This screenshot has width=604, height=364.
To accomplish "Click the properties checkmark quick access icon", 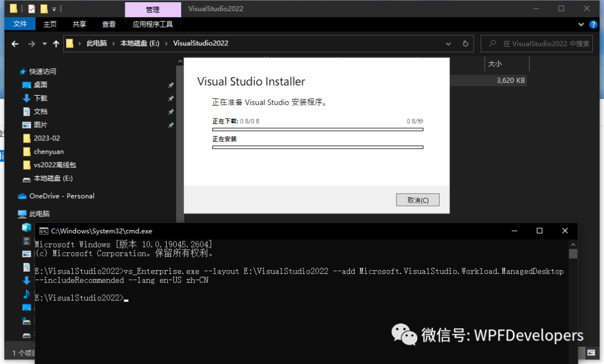I will point(31,8).
